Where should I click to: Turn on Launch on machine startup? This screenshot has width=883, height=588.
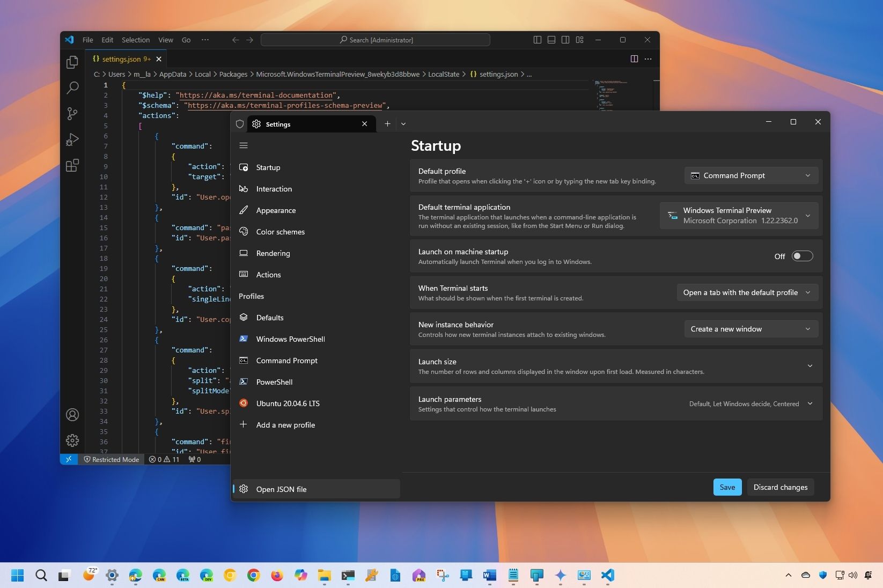tap(802, 256)
